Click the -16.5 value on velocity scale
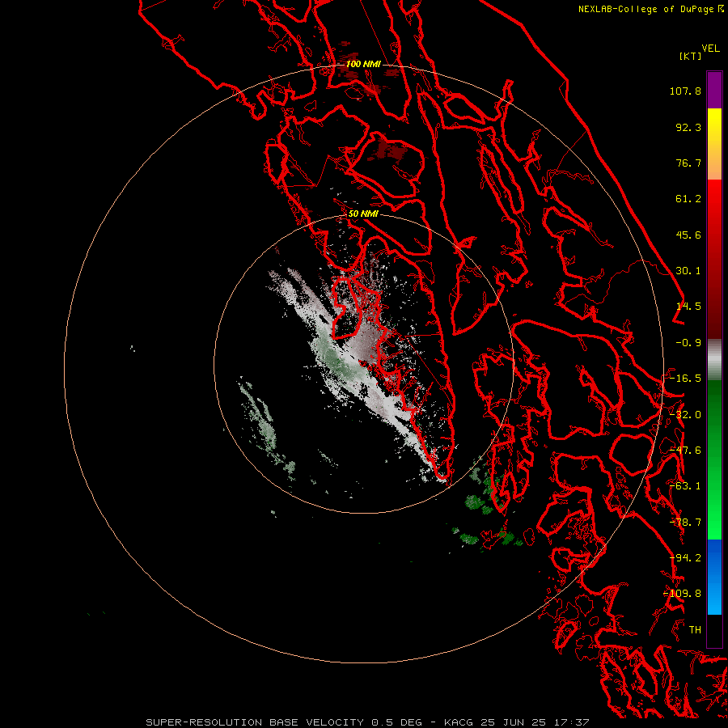 685,379
